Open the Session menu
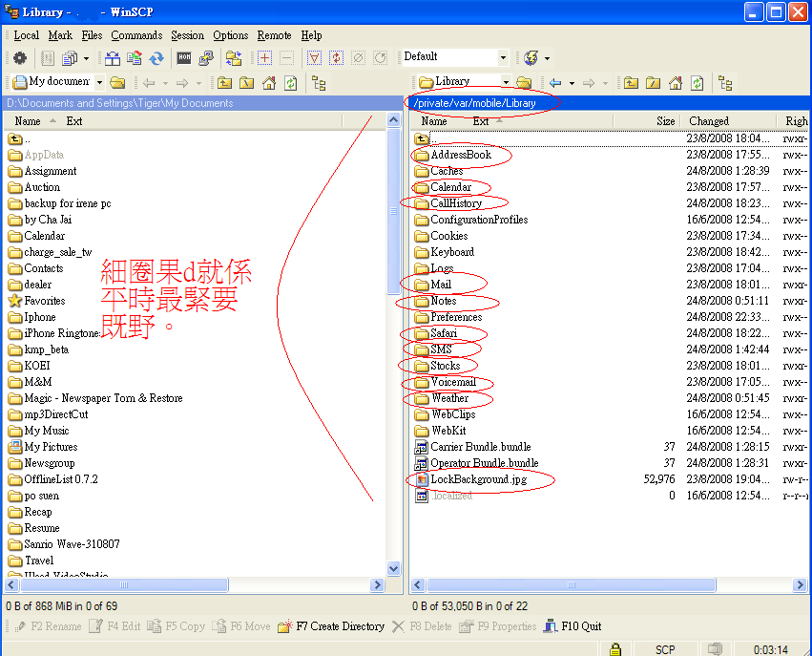This screenshot has width=812, height=656. [188, 35]
